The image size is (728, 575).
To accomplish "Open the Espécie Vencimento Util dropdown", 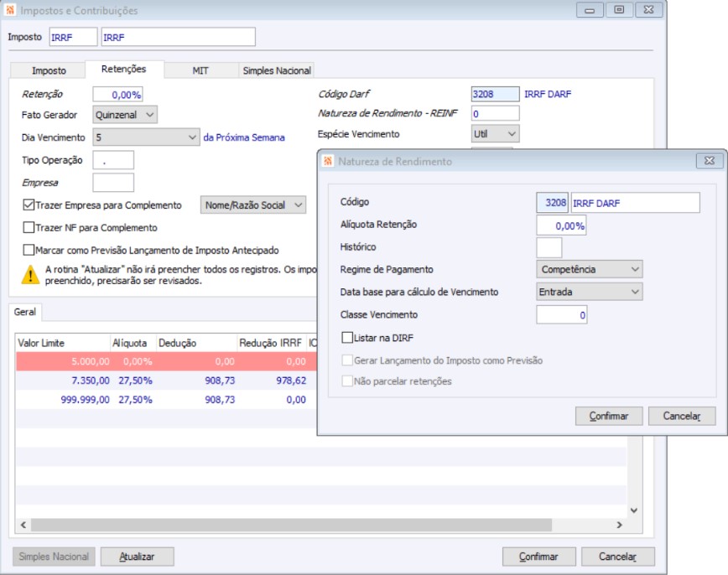I will pyautogui.click(x=495, y=133).
